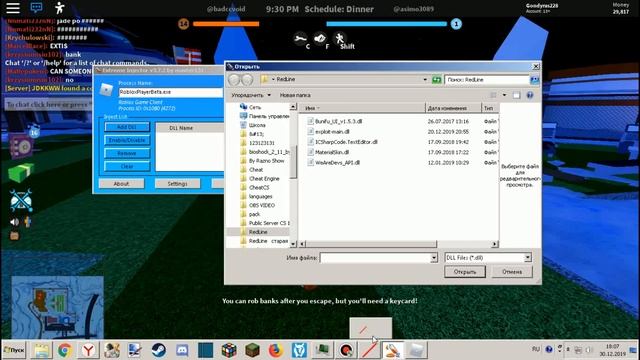The width and height of the screenshot is (640, 360).
Task: Open the Пуск (Start) menu
Action: tap(14, 350)
